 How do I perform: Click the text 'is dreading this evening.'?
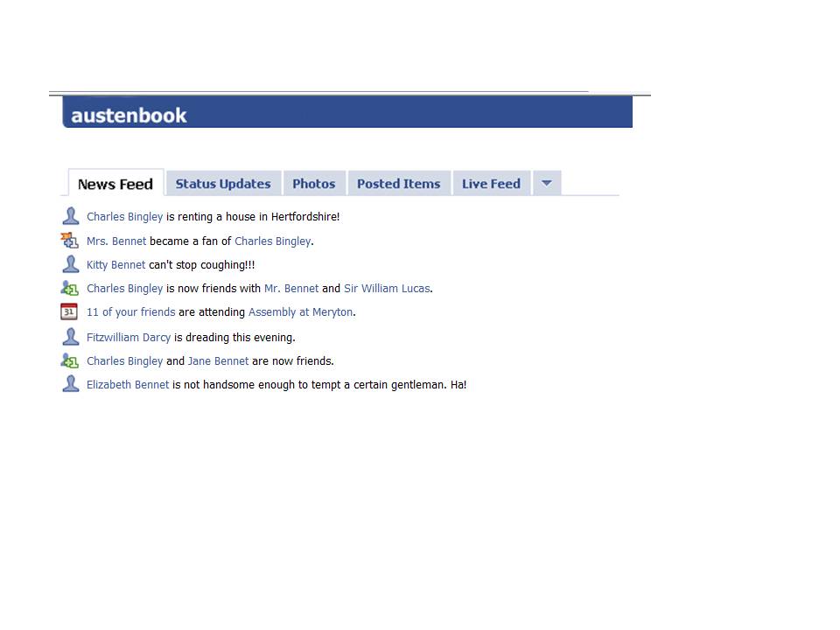click(x=234, y=338)
